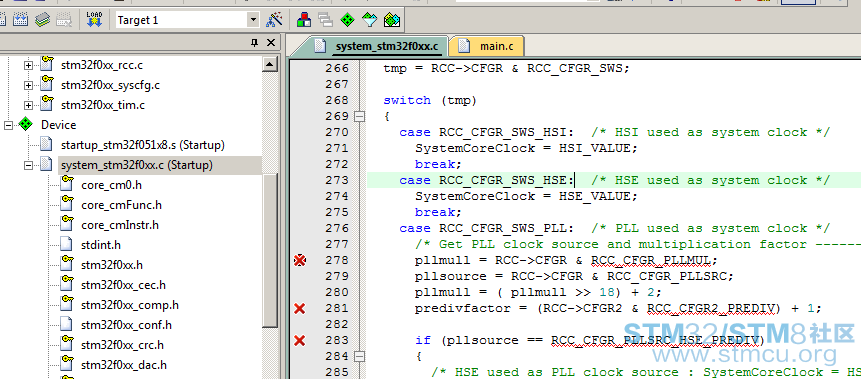Viewport: 861px width, 379px height.
Task: Select stm32f0xx_conf.h header in tree
Action: (126, 325)
